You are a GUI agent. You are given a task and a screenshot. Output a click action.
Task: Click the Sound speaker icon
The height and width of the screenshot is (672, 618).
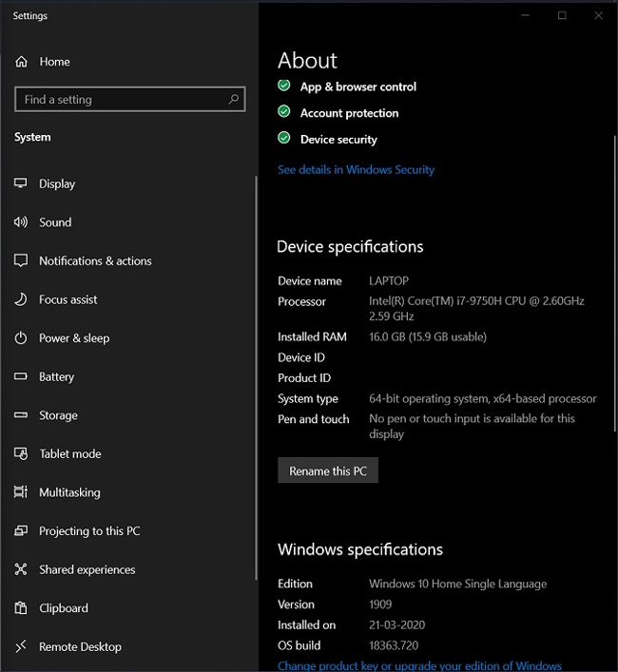(21, 222)
